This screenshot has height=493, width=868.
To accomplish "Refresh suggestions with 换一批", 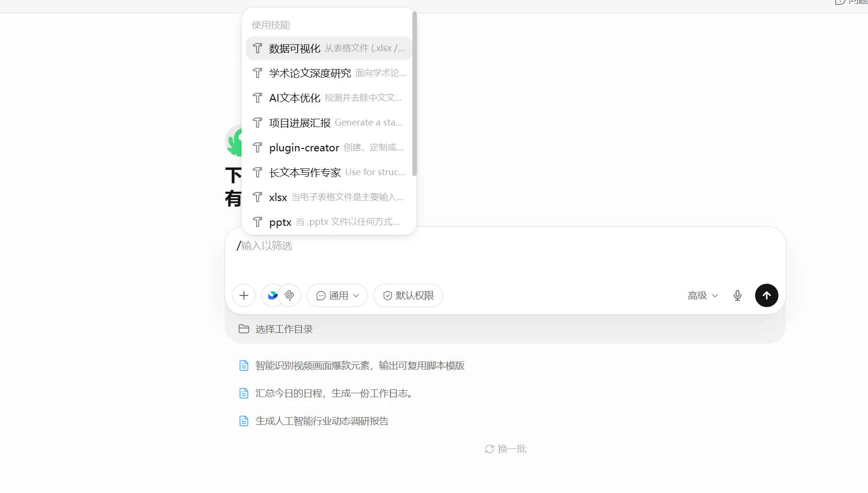I will coord(506,449).
